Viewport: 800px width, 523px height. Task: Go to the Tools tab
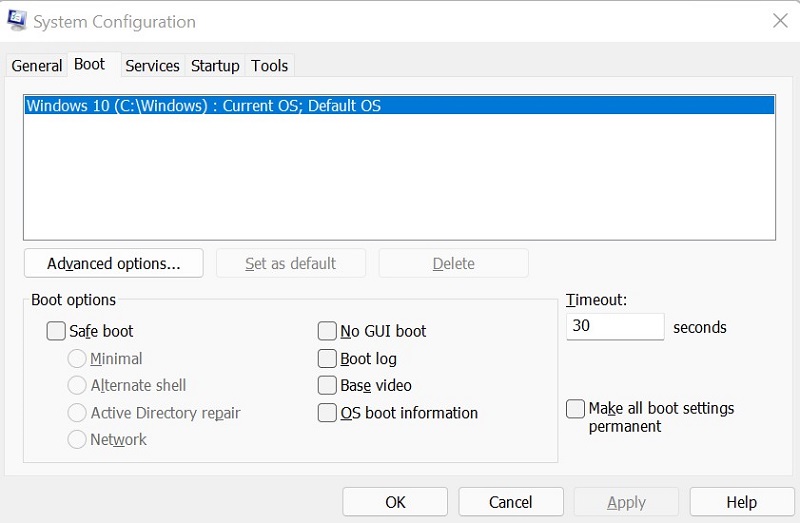pyautogui.click(x=269, y=66)
